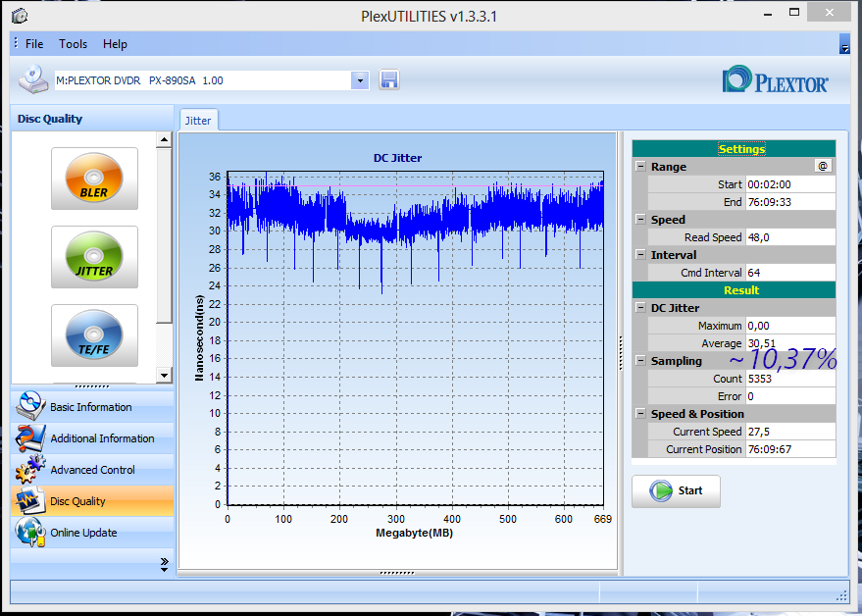The width and height of the screenshot is (862, 616).
Task: Click the splitter grip between chart and settings
Action: click(621, 353)
